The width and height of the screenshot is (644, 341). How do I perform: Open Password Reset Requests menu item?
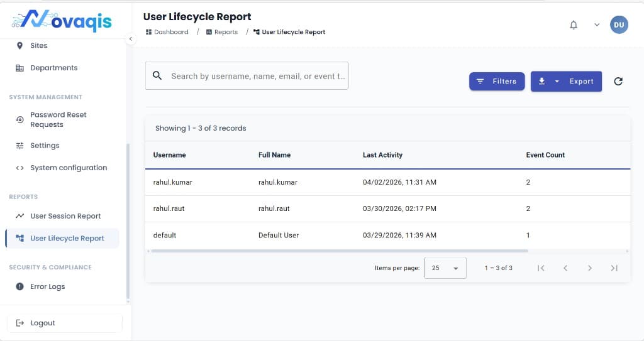tap(58, 119)
